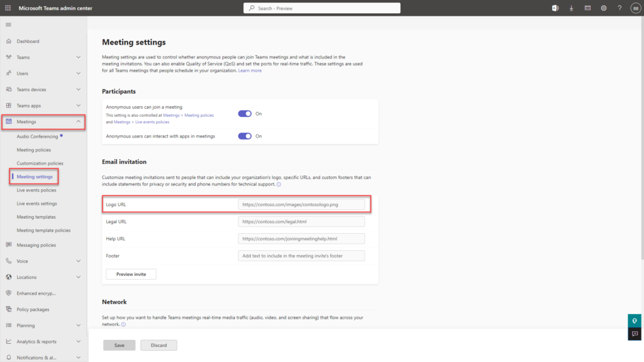644x362 pixels.
Task: Open the app launcher waffle icon
Action: 8,8
